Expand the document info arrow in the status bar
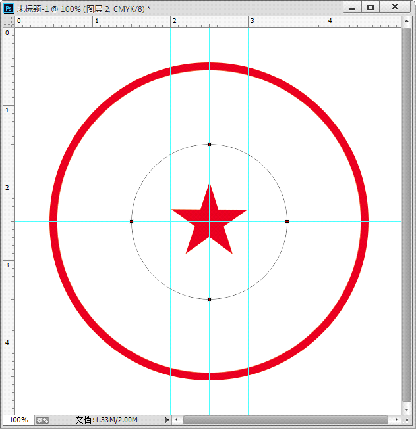Screen dimensions: 416x429 pos(167,420)
